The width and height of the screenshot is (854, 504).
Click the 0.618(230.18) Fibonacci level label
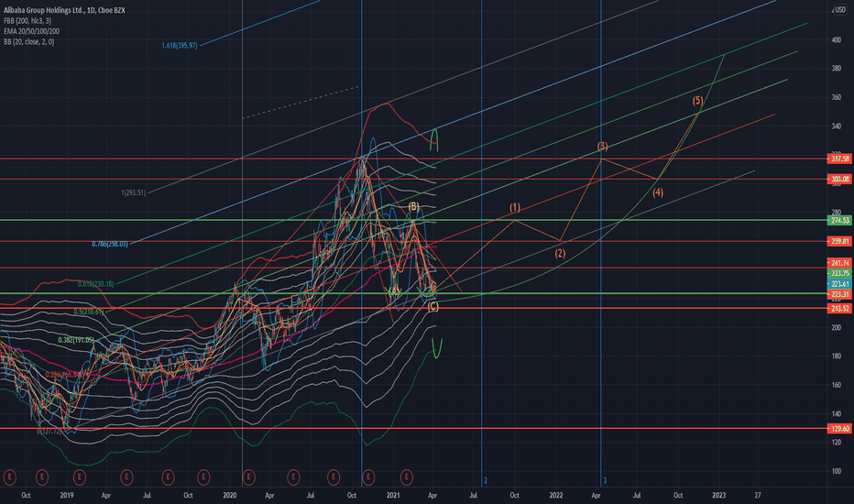coord(96,284)
